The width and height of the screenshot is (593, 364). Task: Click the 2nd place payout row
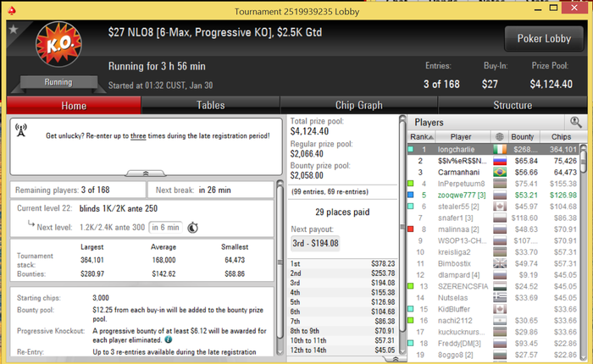coord(342,273)
